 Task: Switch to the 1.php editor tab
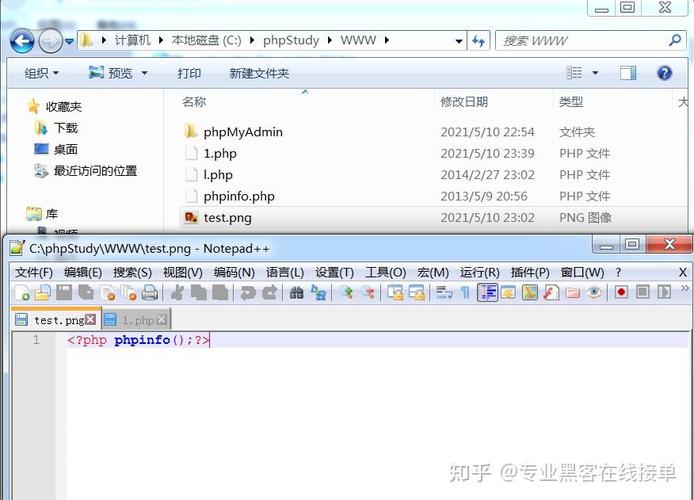pos(138,320)
